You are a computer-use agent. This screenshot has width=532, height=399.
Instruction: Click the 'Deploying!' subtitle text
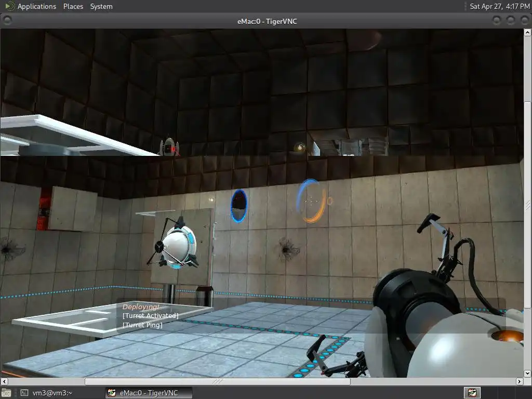[141, 307]
